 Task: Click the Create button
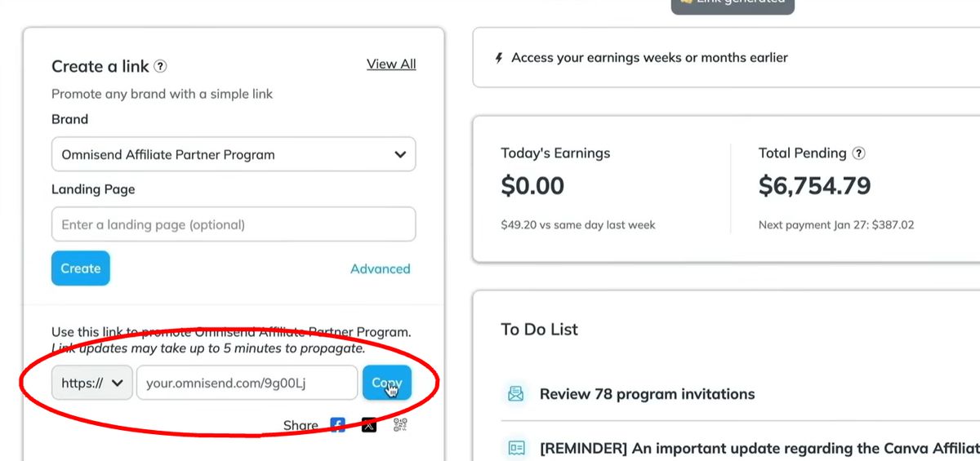pos(80,268)
